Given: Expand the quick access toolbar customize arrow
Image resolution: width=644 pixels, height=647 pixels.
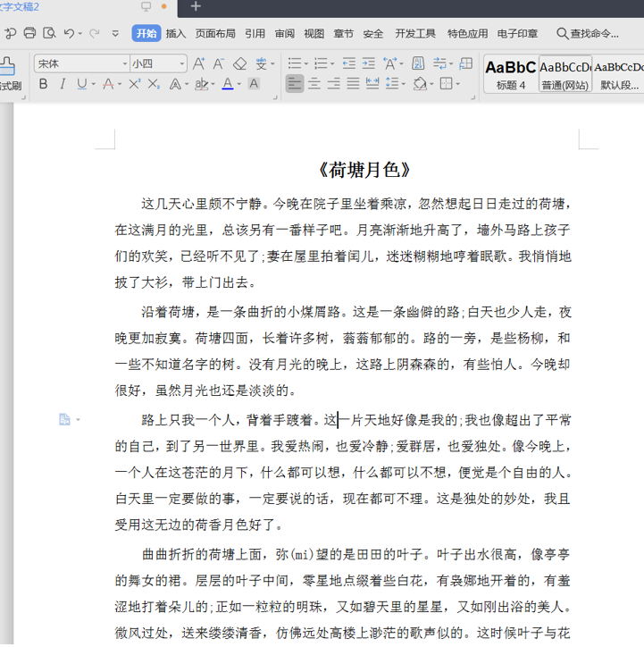Looking at the screenshot, I should pos(115,33).
